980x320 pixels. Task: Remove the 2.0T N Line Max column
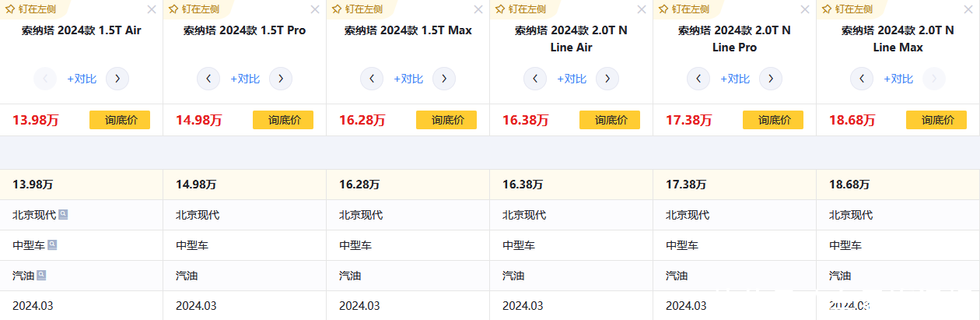[968, 9]
